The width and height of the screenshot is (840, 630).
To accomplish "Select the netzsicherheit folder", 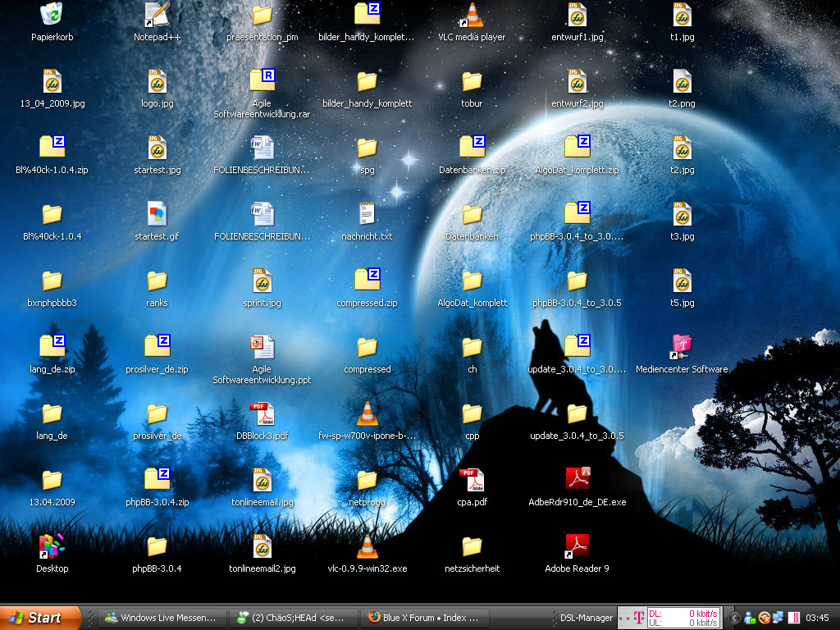I will tap(472, 546).
